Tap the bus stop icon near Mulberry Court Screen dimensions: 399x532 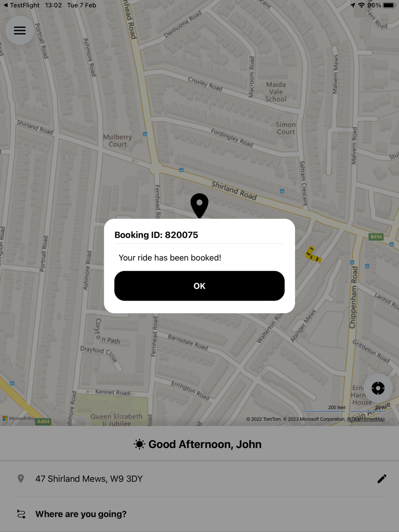tap(145, 134)
